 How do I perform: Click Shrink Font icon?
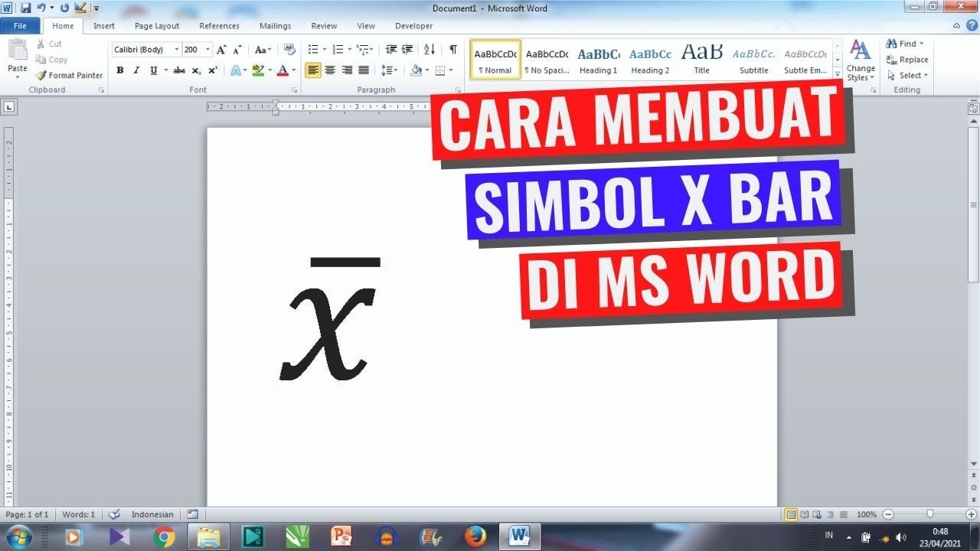tap(238, 50)
